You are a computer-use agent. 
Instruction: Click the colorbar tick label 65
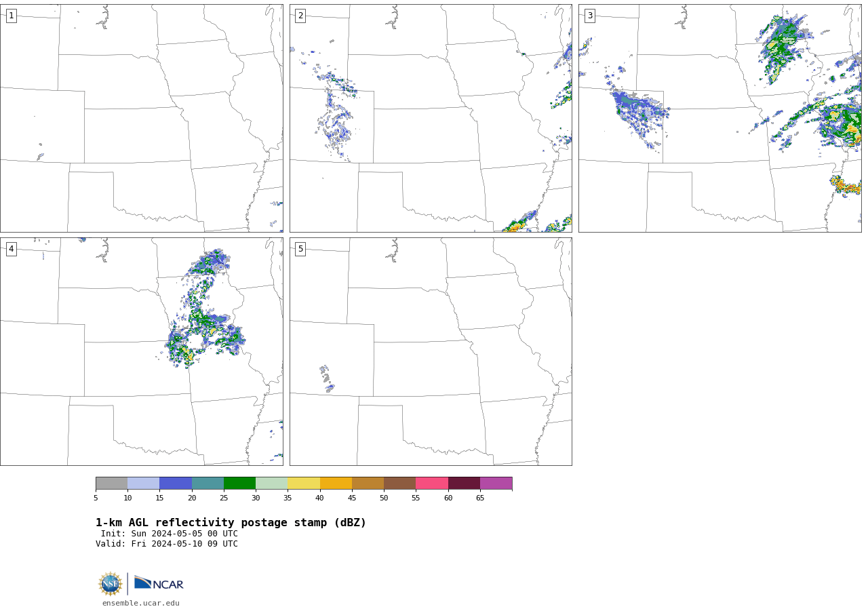point(480,498)
